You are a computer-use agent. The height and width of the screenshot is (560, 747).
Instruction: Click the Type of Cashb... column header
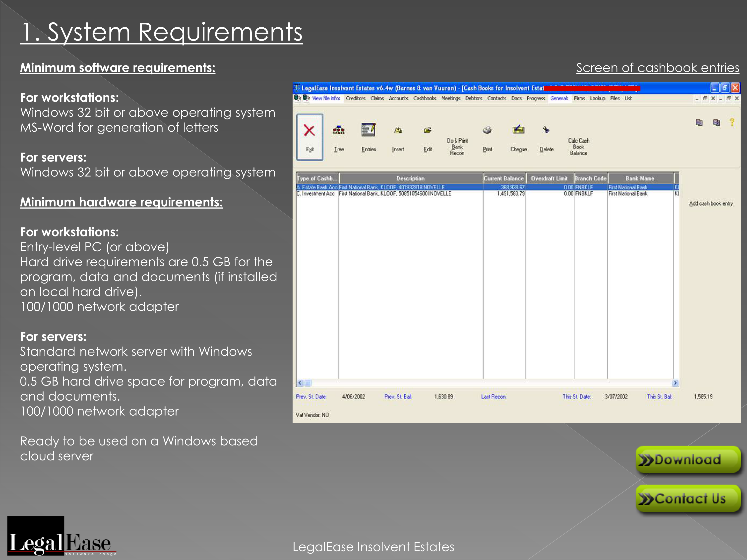317,178
